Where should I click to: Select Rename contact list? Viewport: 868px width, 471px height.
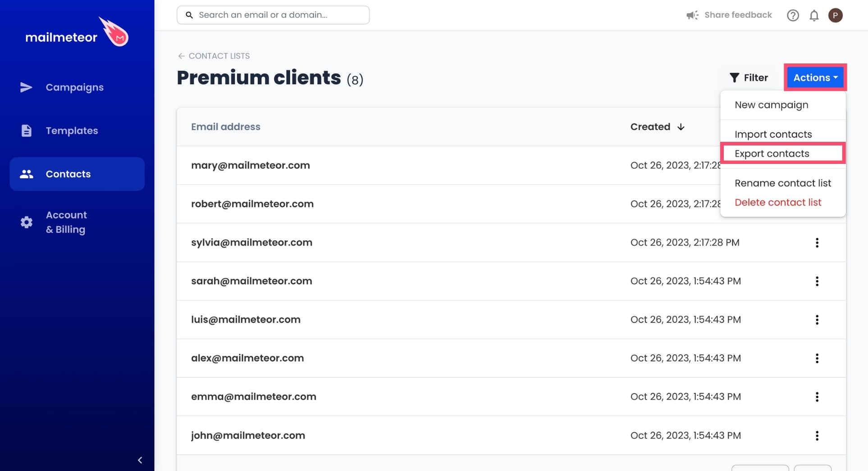[783, 183]
